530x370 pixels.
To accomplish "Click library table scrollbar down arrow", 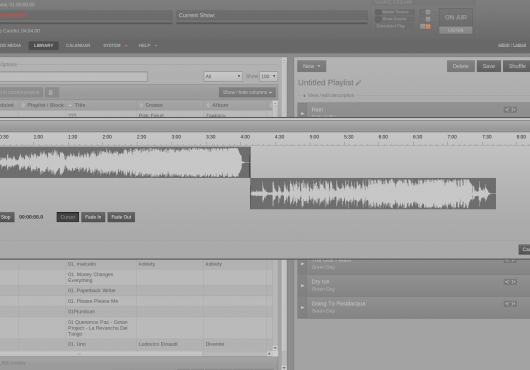I will pyautogui.click(x=275, y=348).
